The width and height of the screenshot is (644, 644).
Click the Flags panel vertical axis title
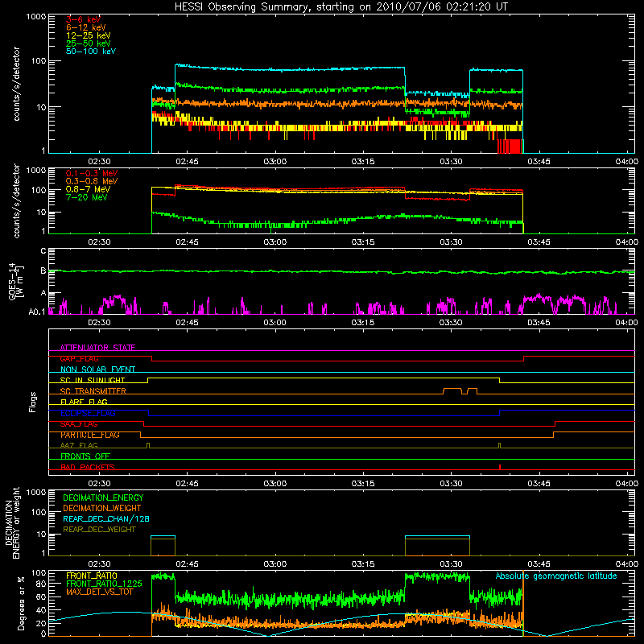coord(33,402)
